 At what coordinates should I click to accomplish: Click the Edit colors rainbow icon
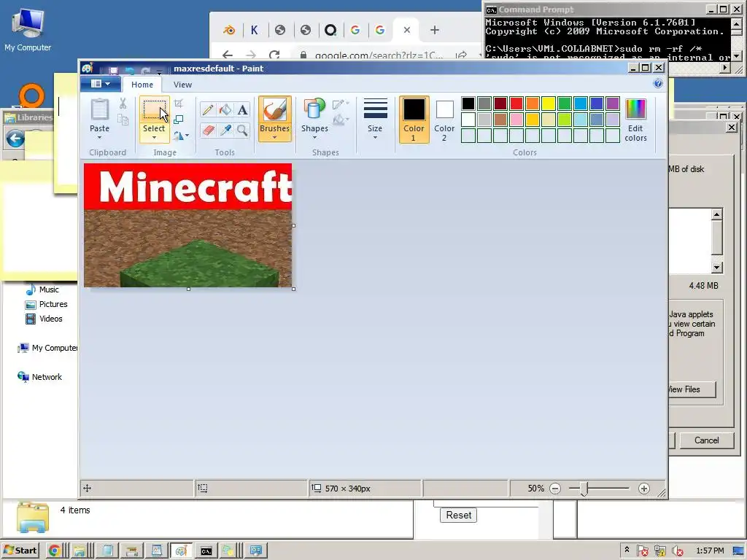click(635, 109)
